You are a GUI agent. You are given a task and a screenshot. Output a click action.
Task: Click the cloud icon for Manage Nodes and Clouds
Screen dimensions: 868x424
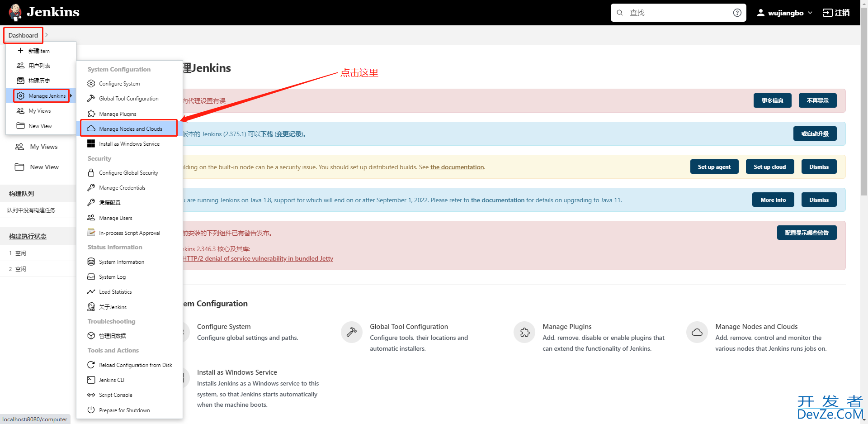pyautogui.click(x=91, y=129)
